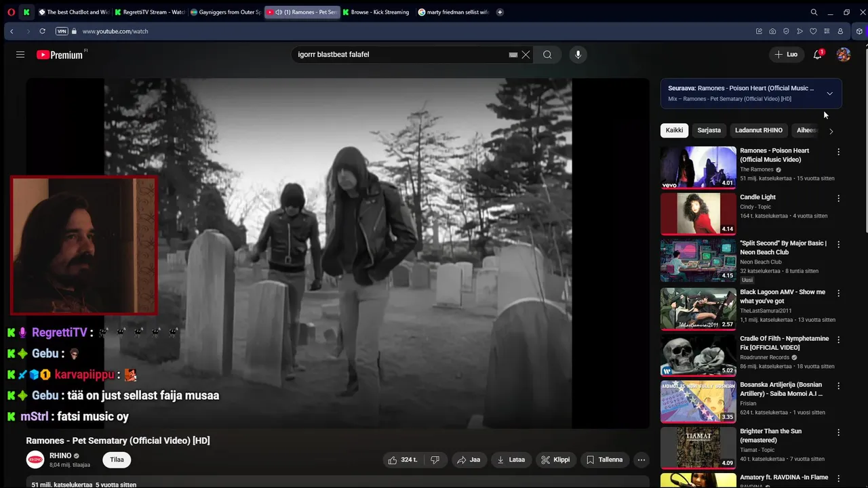Open the Bosanska Artiljerija video title

click(x=781, y=389)
